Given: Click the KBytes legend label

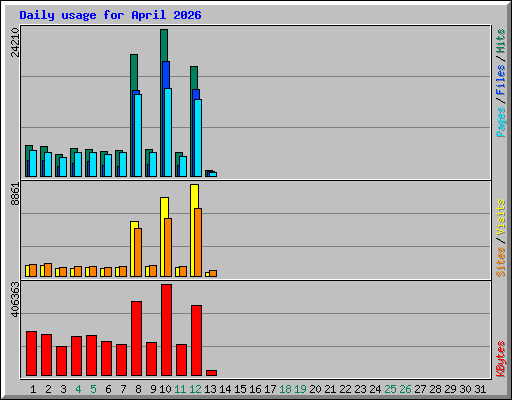Looking at the screenshot, I should coord(501,359).
